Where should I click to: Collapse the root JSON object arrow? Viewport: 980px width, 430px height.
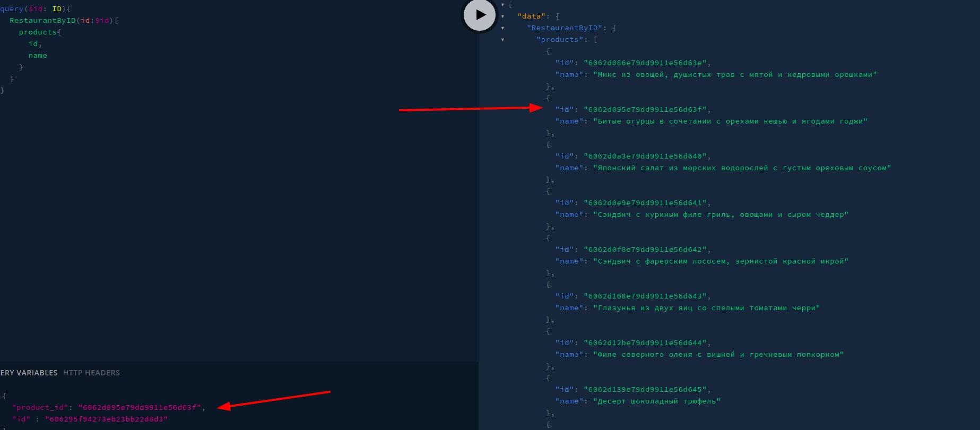pos(502,5)
